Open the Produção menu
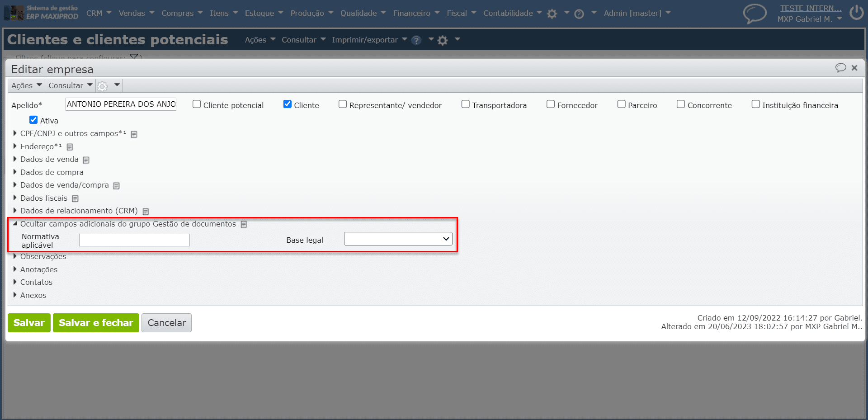Image resolution: width=868 pixels, height=420 pixels. pos(312,13)
